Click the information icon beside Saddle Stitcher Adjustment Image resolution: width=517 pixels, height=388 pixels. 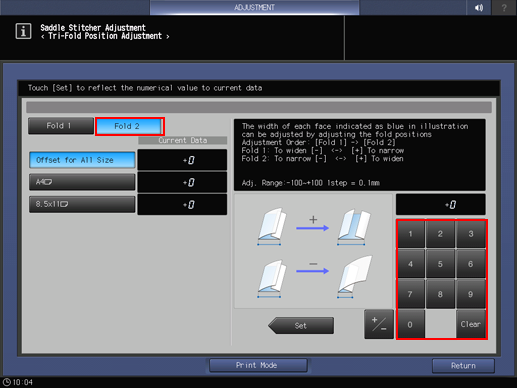(x=23, y=31)
